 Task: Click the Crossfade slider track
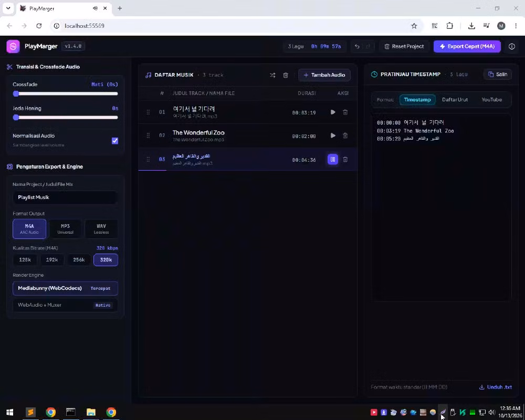click(65, 94)
